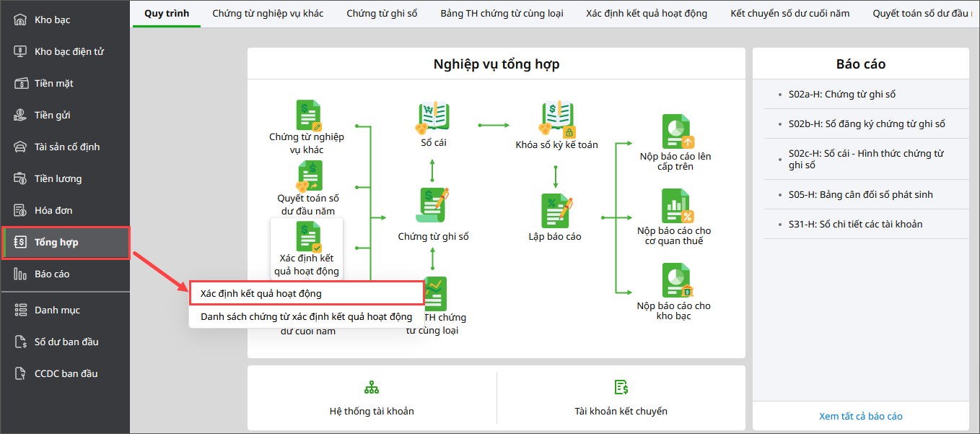Open Nộp báo cáo lên cấp trên icon
Image resolution: width=980 pixels, height=434 pixels.
coord(678,132)
